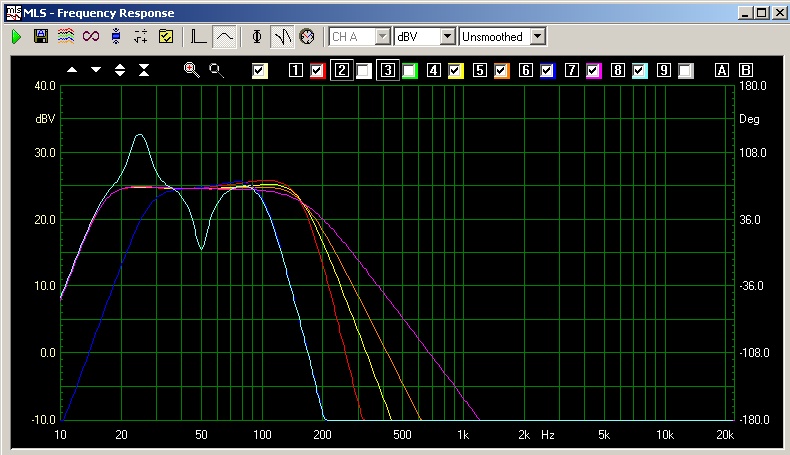This screenshot has height=455, width=790.
Task: Select the time domain L-shaped graph icon
Action: point(199,36)
